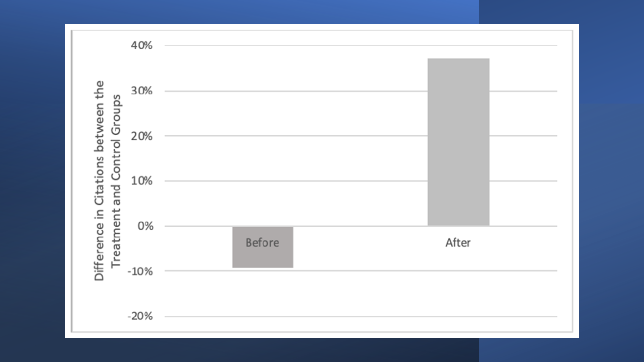Click the 20% axis label
644x362 pixels.
pos(141,136)
